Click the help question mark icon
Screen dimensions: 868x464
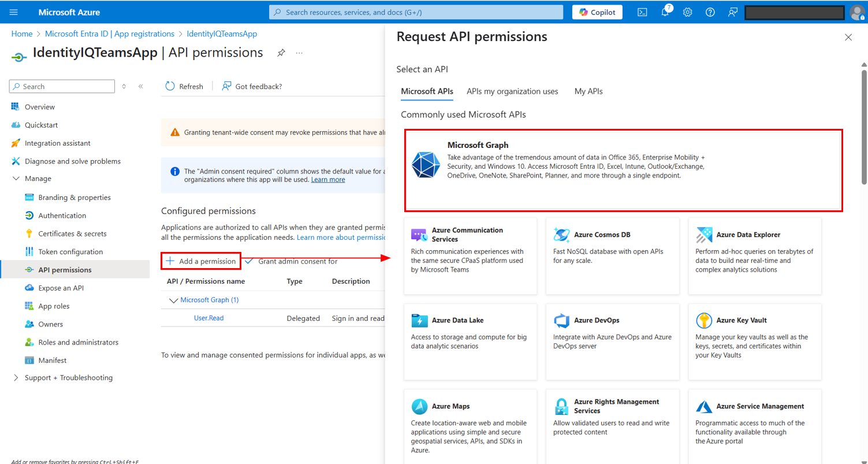710,12
